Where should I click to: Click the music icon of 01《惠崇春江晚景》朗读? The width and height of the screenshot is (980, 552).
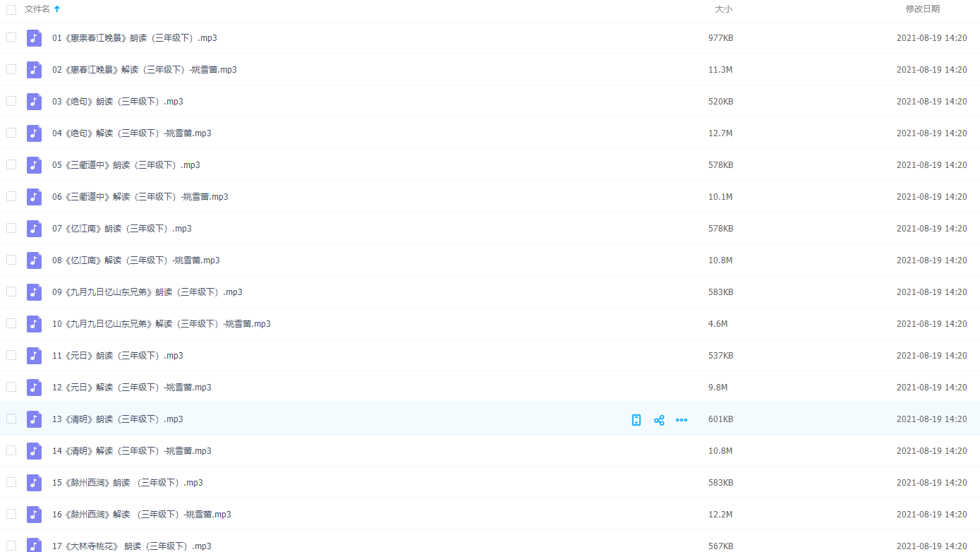click(34, 38)
